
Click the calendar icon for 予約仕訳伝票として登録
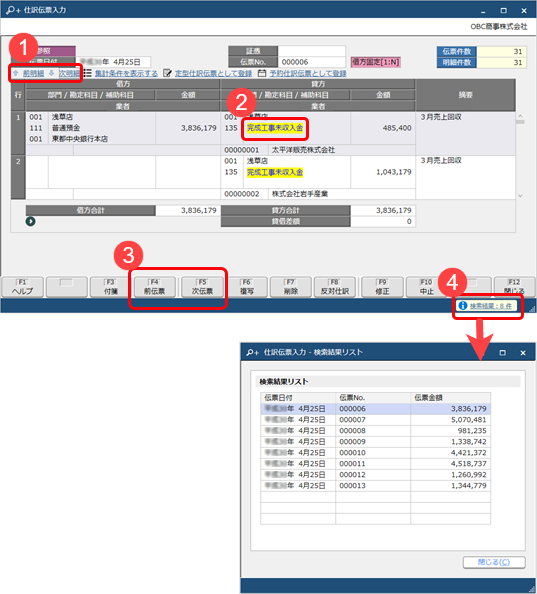[262, 73]
